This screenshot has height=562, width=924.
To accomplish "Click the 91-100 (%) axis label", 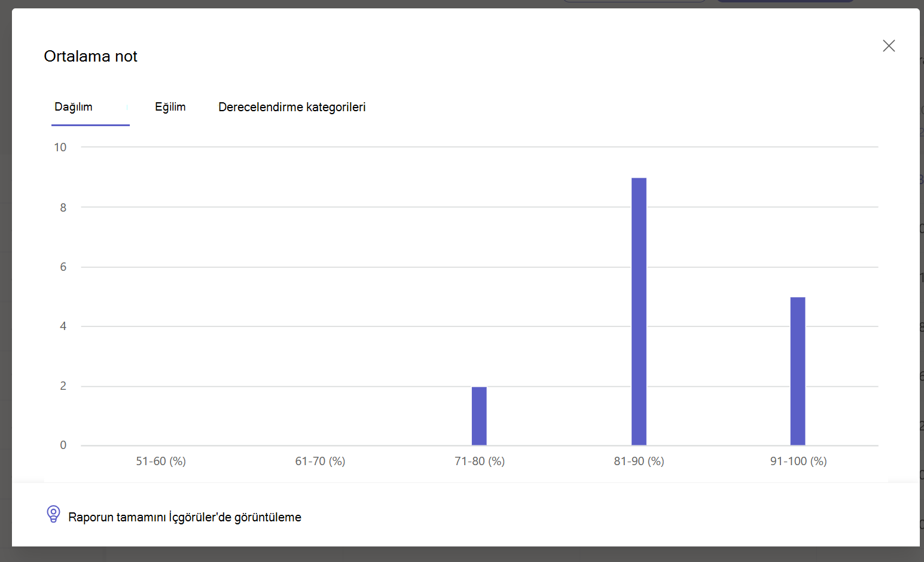I will click(798, 461).
